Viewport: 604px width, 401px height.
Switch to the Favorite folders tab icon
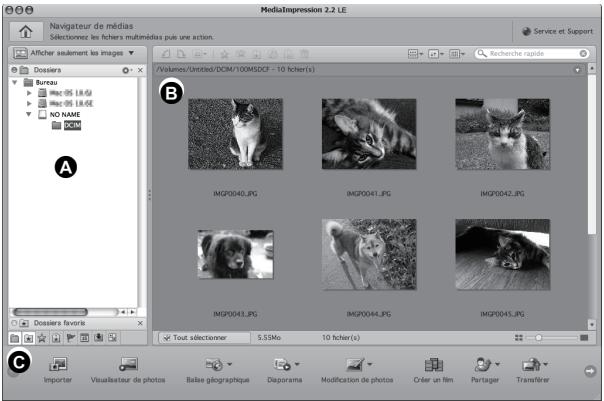click(x=28, y=338)
